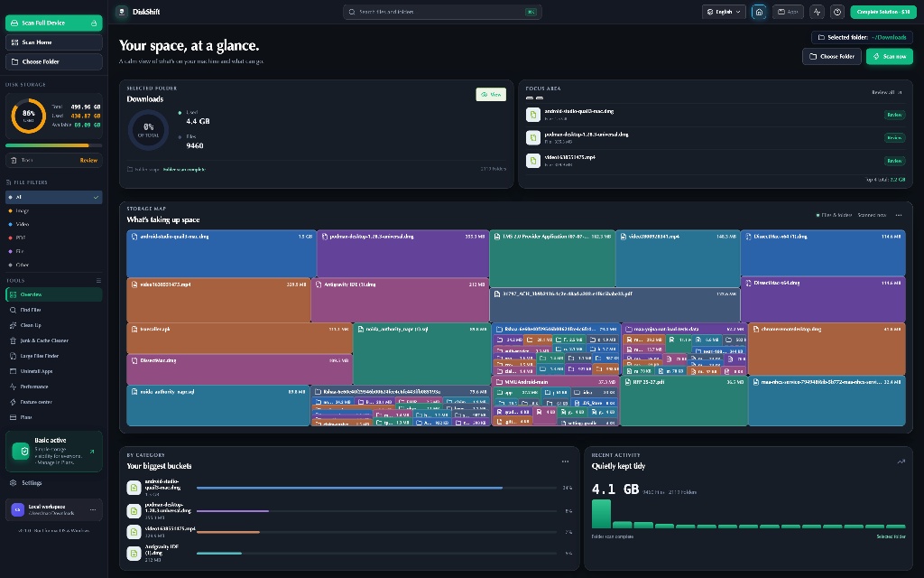Image resolution: width=924 pixels, height=578 pixels.
Task: Click the Local workspace avatar icon
Action: 18,509
